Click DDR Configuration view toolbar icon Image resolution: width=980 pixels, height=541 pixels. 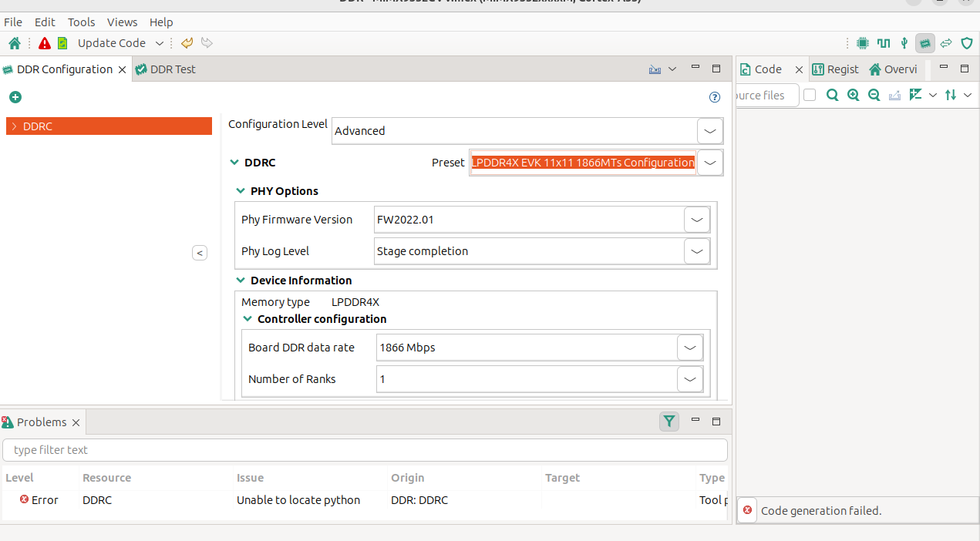tap(655, 69)
